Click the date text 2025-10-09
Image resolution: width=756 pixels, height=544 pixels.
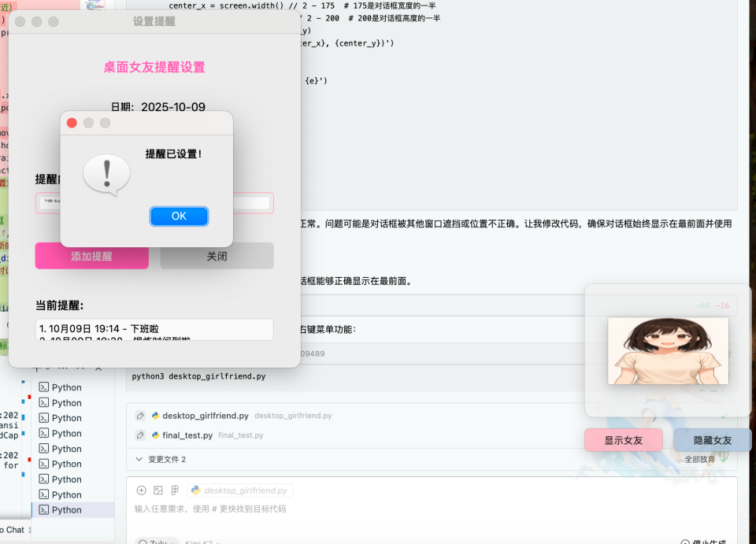point(173,107)
